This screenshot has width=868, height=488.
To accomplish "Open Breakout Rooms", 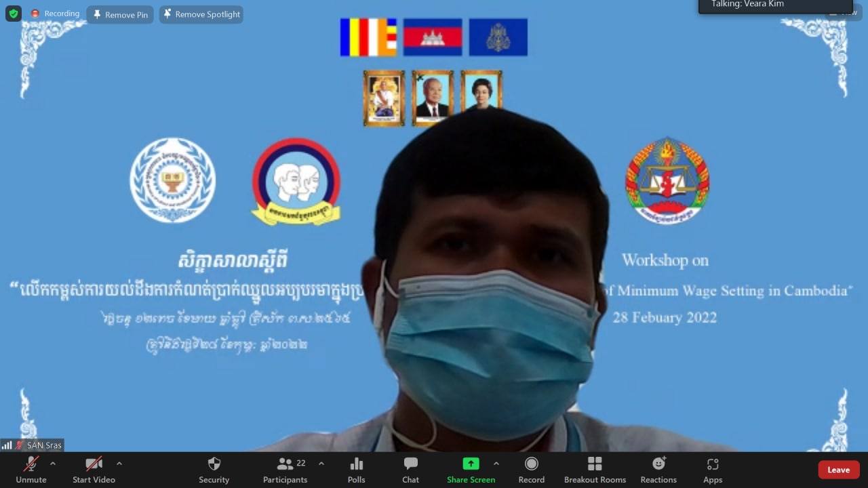I will point(595,470).
